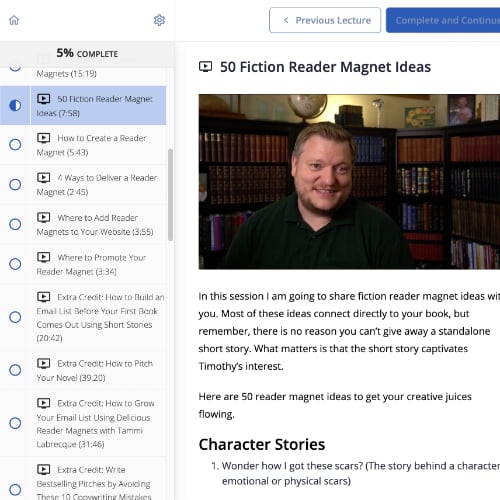Image resolution: width=500 pixels, height=500 pixels.
Task: Open Extra Credit: Grow Your Email List with Tammi Labrecque
Action: pos(83,423)
